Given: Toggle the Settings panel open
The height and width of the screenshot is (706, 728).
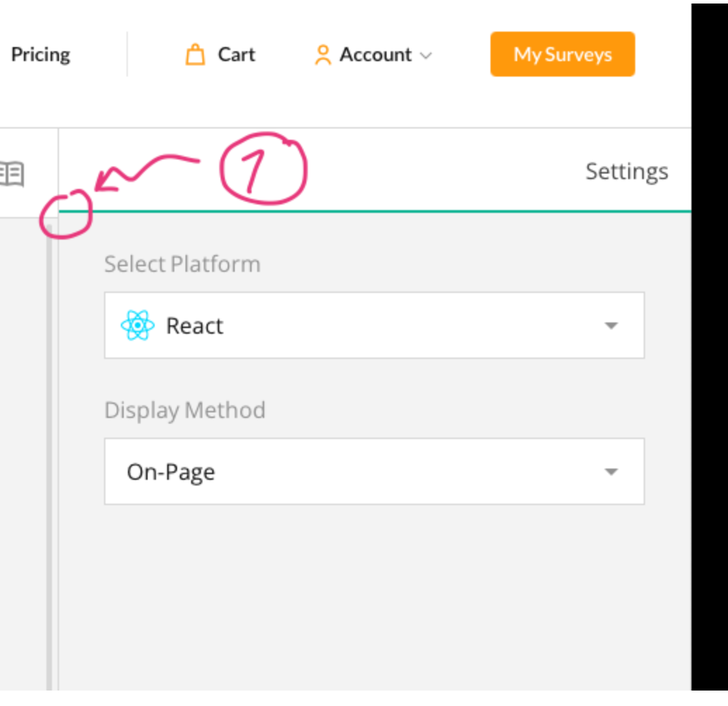Looking at the screenshot, I should point(626,171).
